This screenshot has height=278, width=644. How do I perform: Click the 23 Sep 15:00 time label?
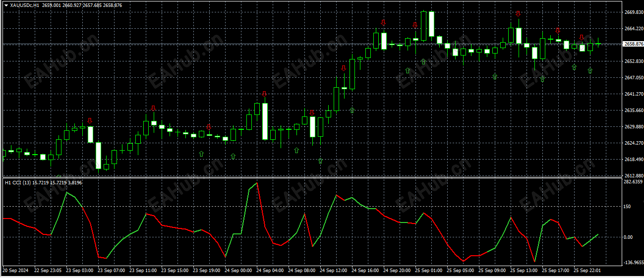[x=175, y=271]
